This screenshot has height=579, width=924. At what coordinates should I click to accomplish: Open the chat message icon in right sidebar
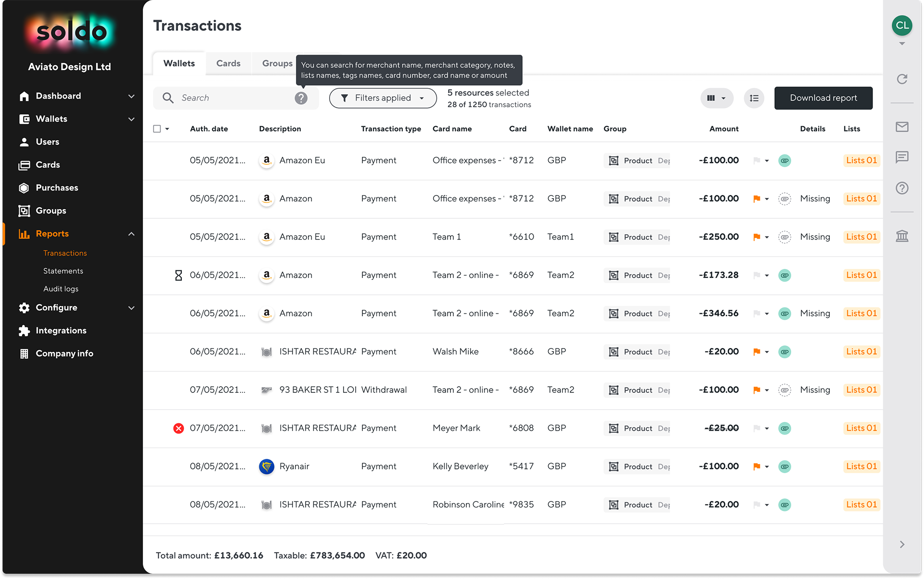(902, 157)
